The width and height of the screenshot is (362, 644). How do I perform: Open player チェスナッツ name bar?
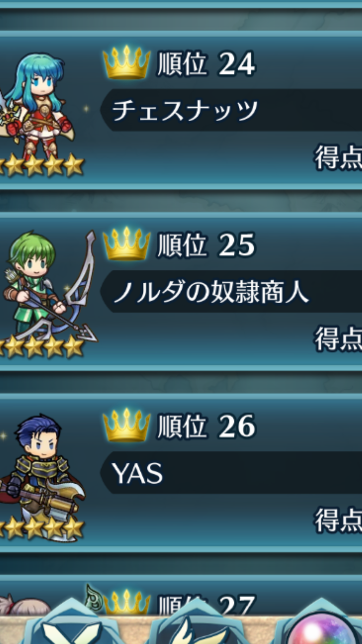point(231,110)
